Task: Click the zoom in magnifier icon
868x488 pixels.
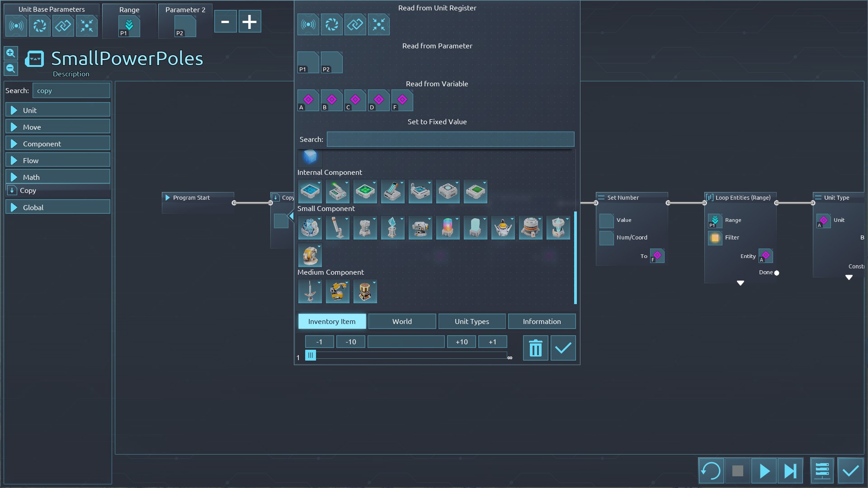Action: 11,53
